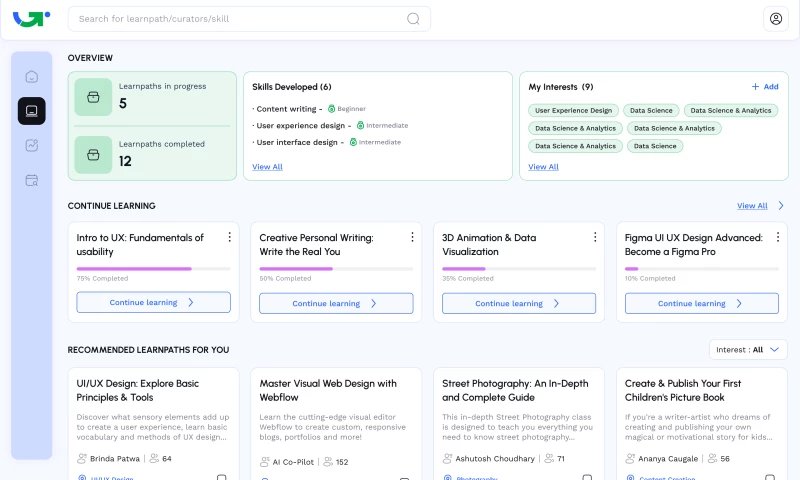
Task: Click the app logo in the top left
Action: (x=31, y=18)
